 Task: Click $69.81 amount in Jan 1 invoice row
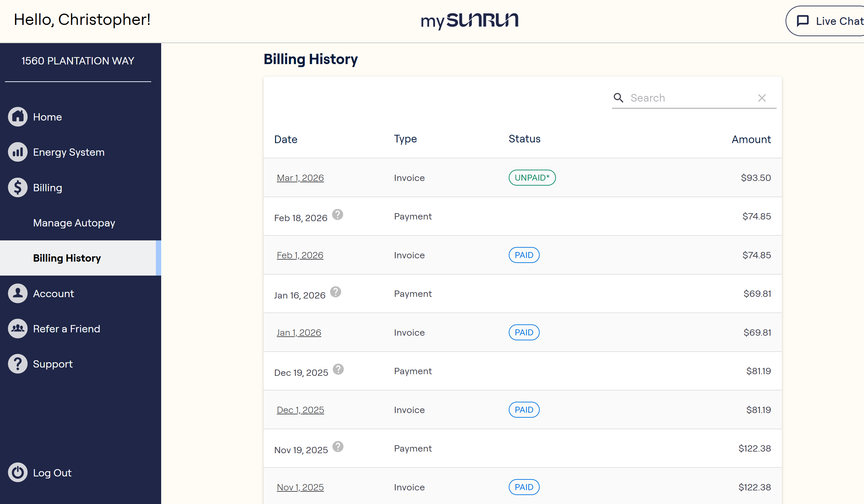pos(757,333)
